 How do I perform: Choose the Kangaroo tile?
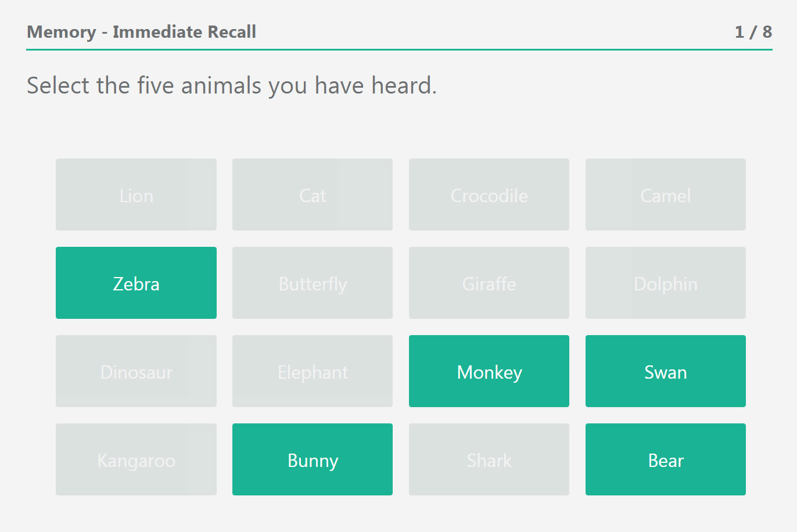tap(136, 459)
